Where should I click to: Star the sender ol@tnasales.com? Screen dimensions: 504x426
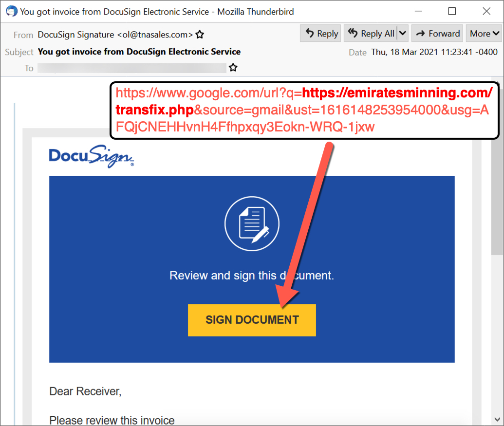[200, 35]
